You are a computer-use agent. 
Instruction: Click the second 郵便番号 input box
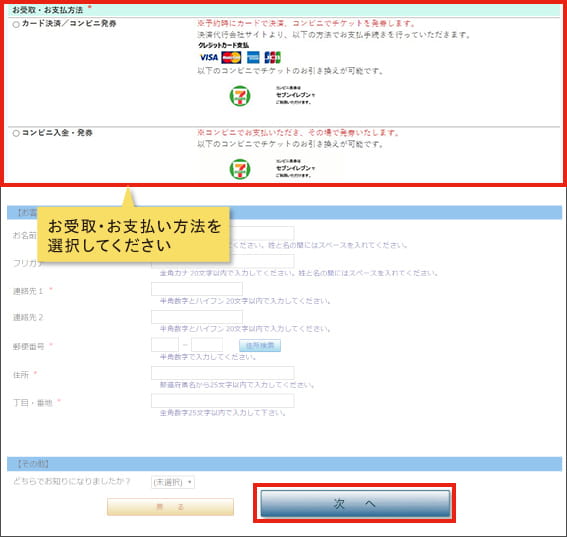207,345
